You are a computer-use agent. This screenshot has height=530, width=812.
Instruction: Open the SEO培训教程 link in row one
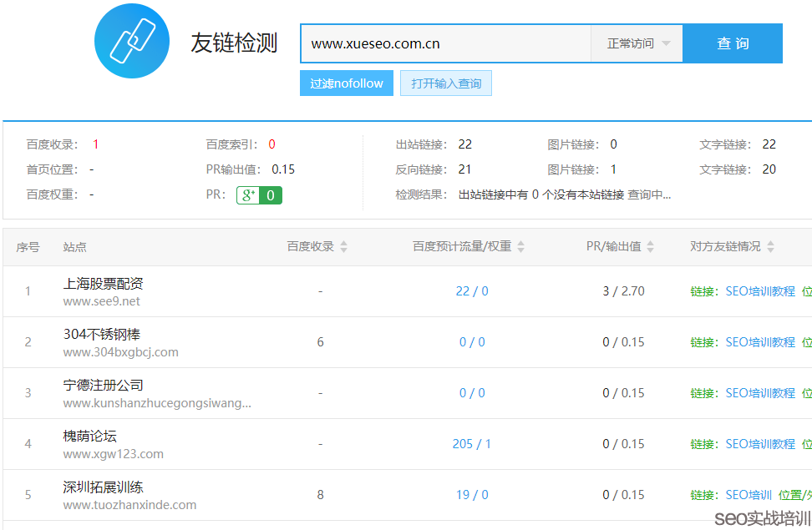[x=762, y=290]
